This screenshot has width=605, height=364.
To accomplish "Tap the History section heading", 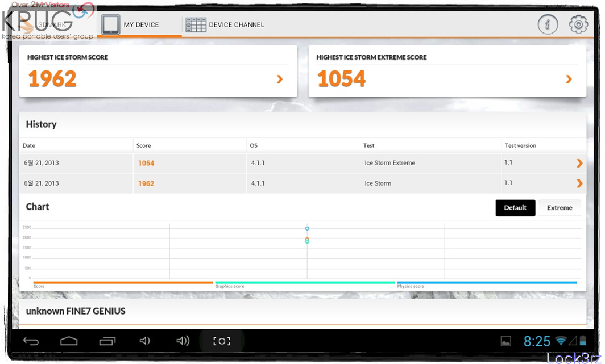I will (x=42, y=124).
